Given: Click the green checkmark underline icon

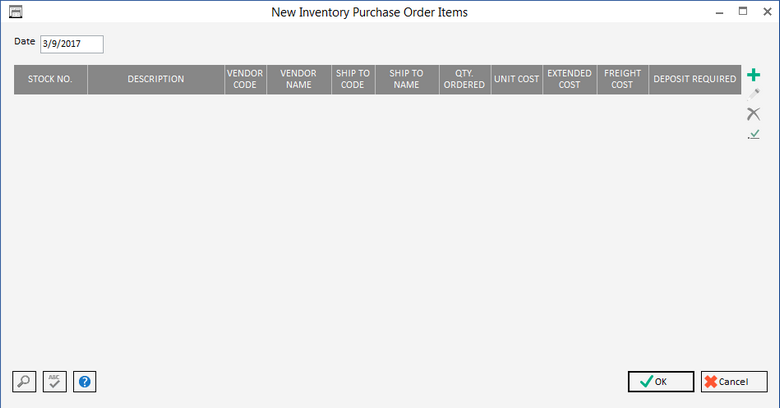Looking at the screenshot, I should click(754, 134).
